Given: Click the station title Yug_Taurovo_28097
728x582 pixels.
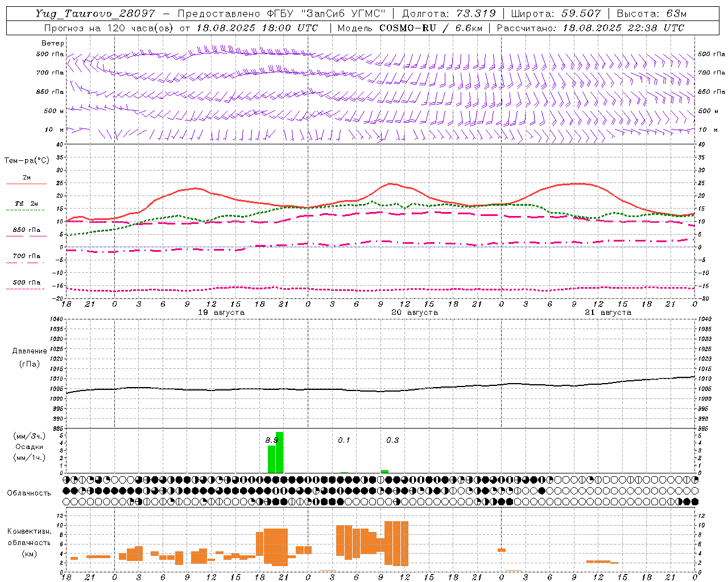Looking at the screenshot, I should tap(95, 14).
